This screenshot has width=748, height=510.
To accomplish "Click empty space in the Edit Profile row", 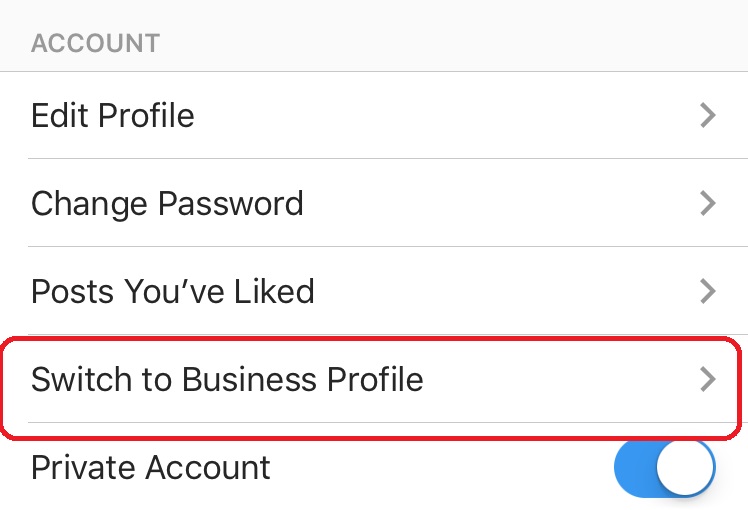I will [x=450, y=116].
